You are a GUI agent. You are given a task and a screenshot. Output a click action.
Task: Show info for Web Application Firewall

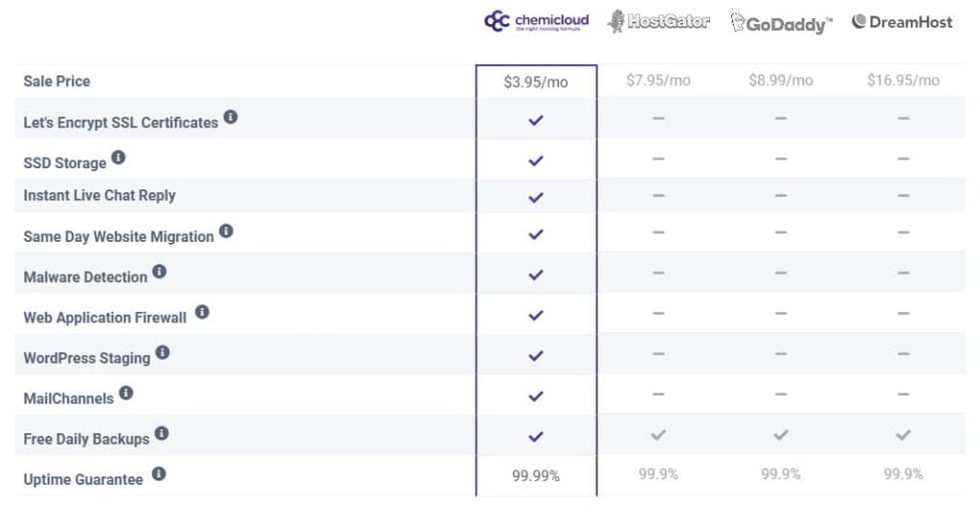202,312
